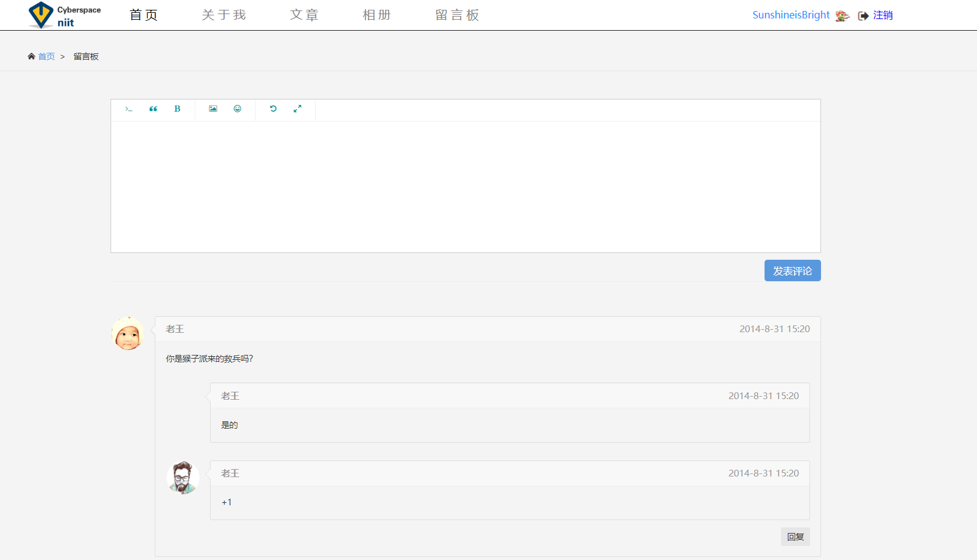
Task: Open SunshineisBright user profile link
Action: tap(791, 15)
